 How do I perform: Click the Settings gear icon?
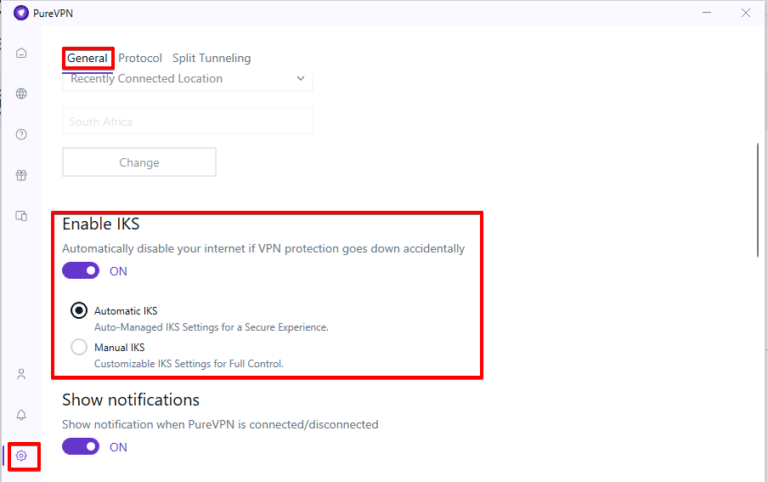21,456
